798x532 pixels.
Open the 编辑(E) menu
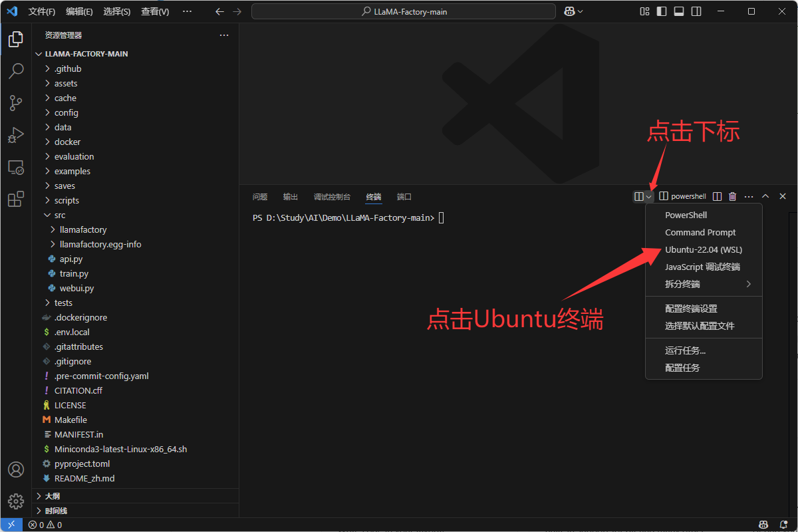pyautogui.click(x=80, y=11)
